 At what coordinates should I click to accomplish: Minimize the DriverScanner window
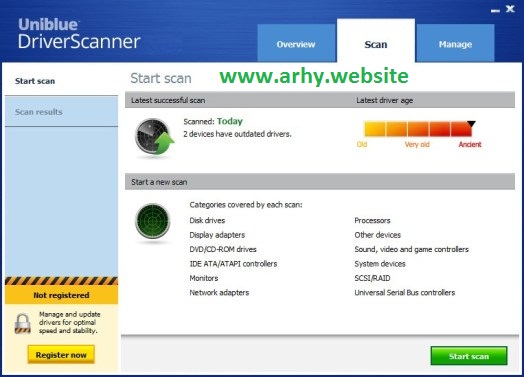[495, 11]
